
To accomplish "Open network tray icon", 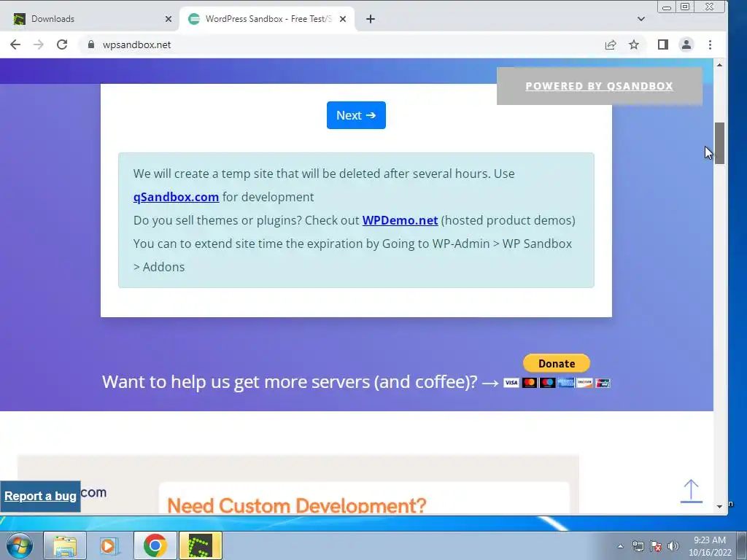I will (x=638, y=546).
